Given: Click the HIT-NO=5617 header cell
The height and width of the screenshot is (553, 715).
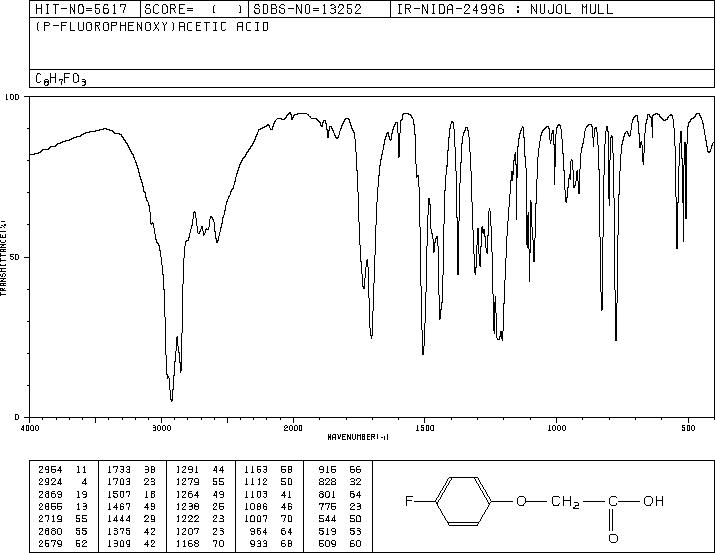Looking at the screenshot, I should coord(85,9).
